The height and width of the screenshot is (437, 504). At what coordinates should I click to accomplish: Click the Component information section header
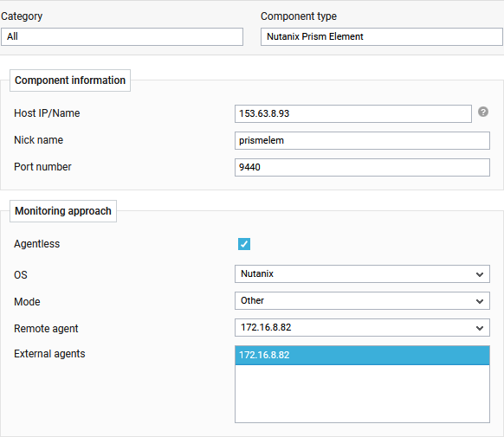[x=70, y=80]
